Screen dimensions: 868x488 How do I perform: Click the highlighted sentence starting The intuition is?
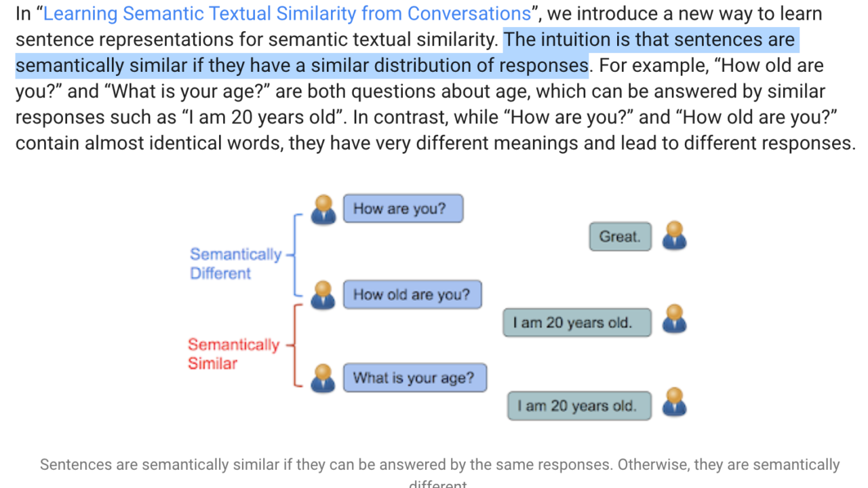pos(407,53)
